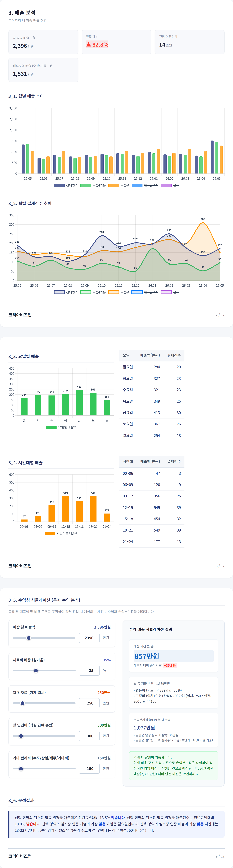Click the 월 평균 매출 card value 2,396
Viewport: 233px width, 868px height.
[20, 46]
